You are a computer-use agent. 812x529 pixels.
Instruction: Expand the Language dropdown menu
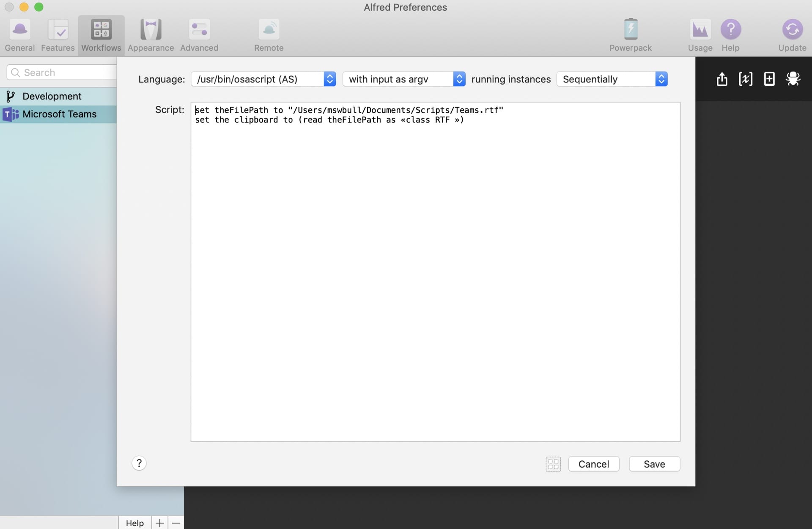coord(329,78)
